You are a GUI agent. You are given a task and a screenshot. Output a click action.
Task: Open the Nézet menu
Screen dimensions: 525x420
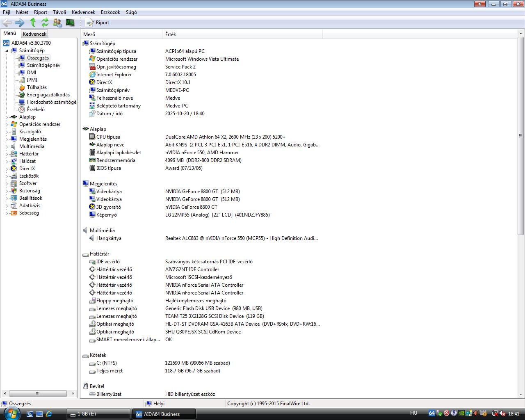coord(22,12)
